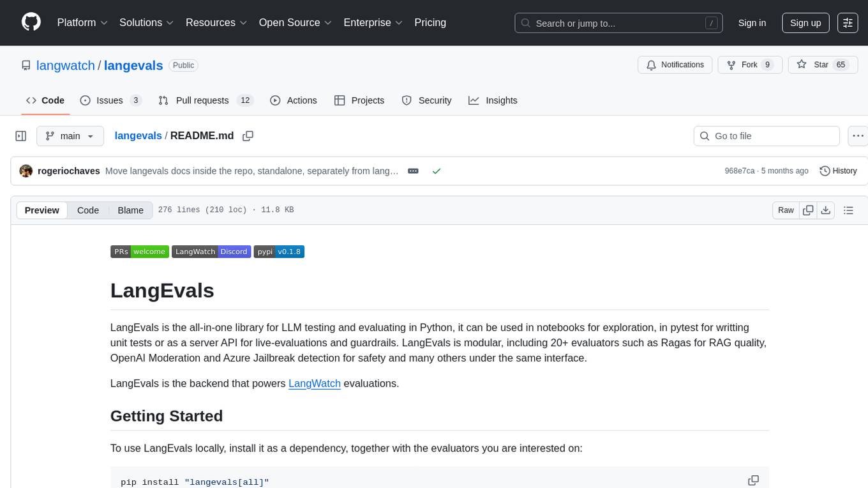868x488 pixels.
Task: Click the file size text 11.8 KB
Action: tap(278, 210)
